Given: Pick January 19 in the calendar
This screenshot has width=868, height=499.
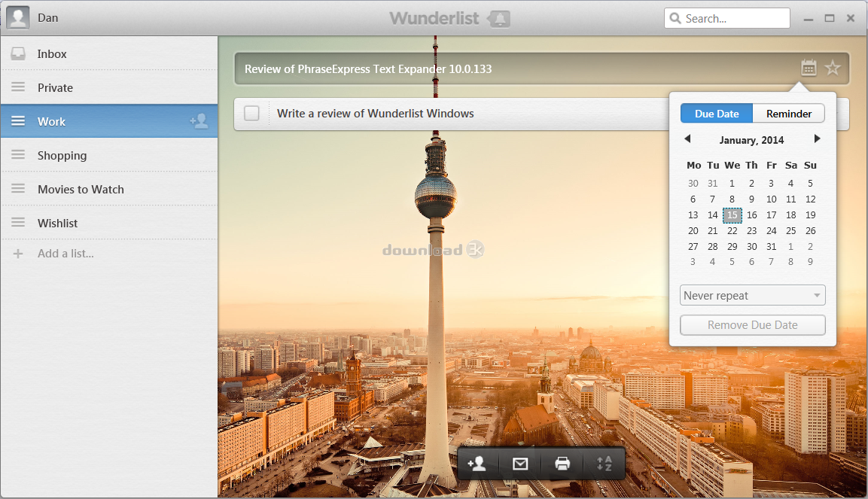Looking at the screenshot, I should click(811, 215).
